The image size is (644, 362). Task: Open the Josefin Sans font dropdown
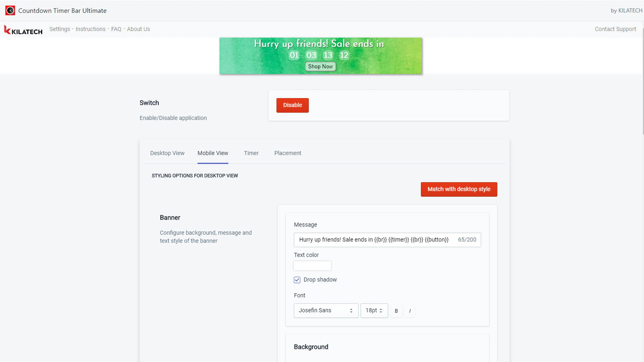tap(326, 311)
